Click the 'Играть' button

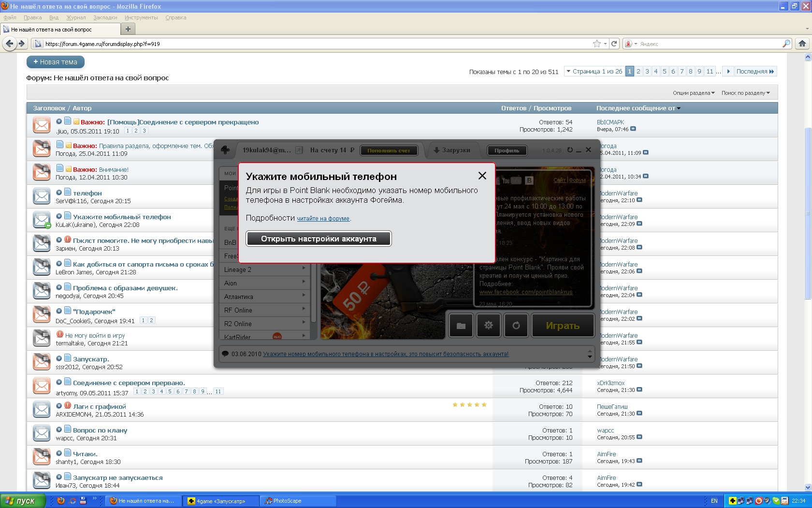pos(563,326)
